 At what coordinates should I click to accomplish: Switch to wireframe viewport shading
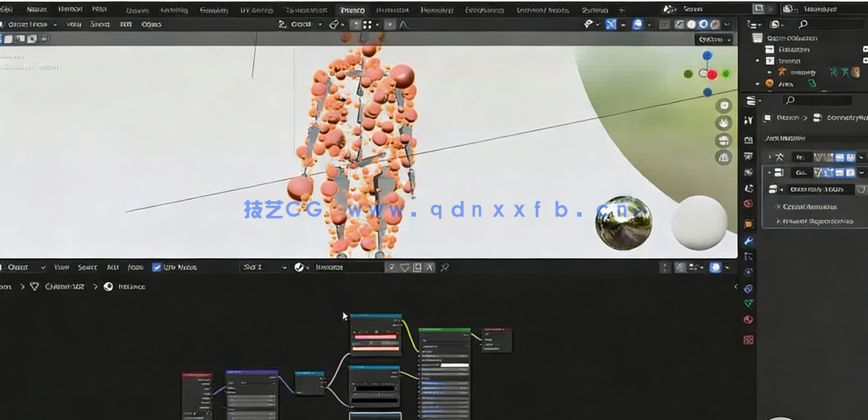tap(680, 24)
